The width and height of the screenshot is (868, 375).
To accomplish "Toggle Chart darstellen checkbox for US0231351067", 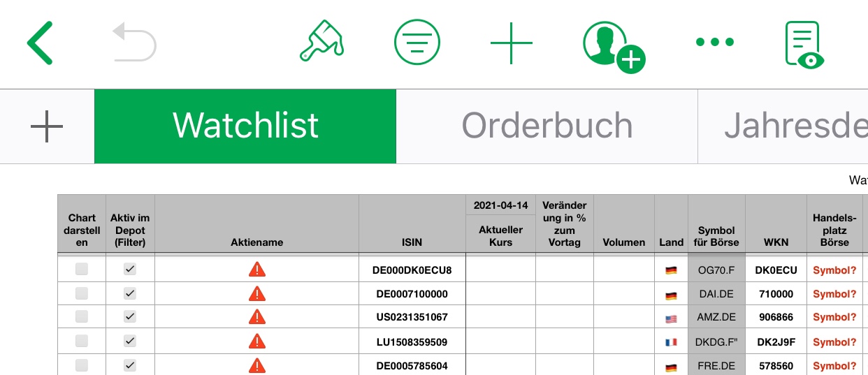I will [82, 317].
